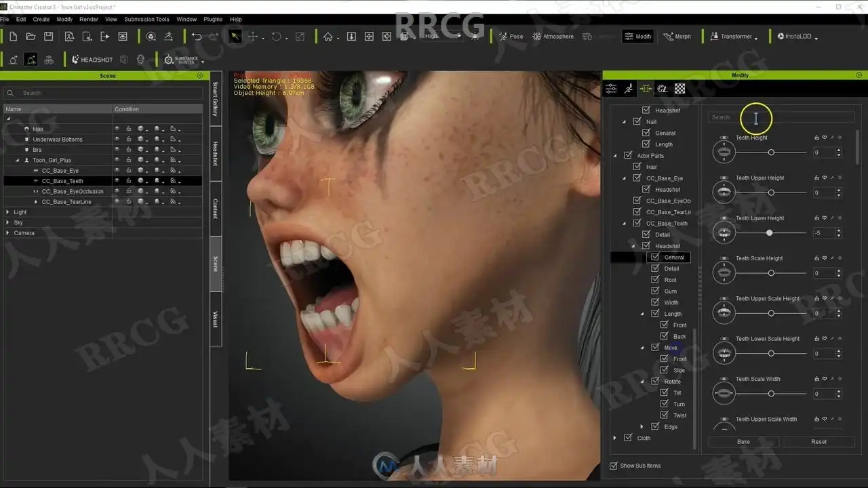This screenshot has height=488, width=868.
Task: Click the Teeth Lower Height slider handle
Action: [769, 233]
